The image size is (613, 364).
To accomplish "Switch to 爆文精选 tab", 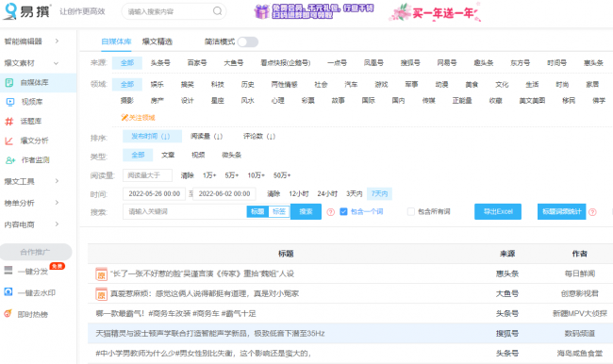I will (x=157, y=41).
